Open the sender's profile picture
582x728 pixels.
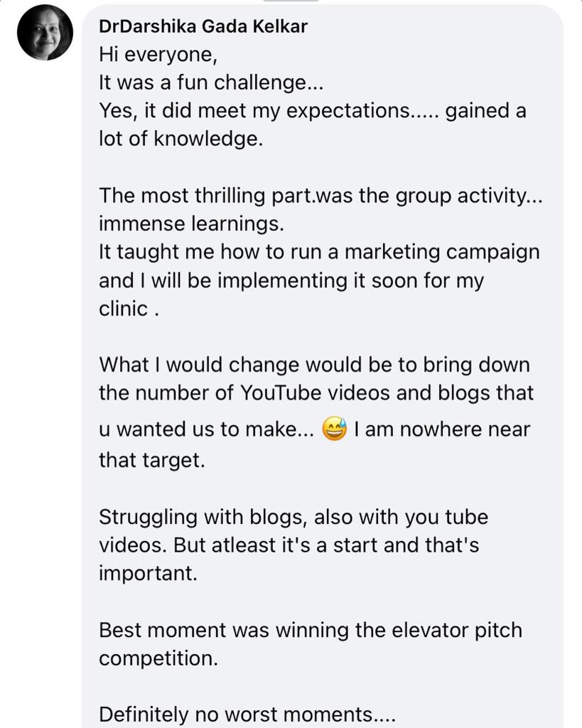click(45, 33)
